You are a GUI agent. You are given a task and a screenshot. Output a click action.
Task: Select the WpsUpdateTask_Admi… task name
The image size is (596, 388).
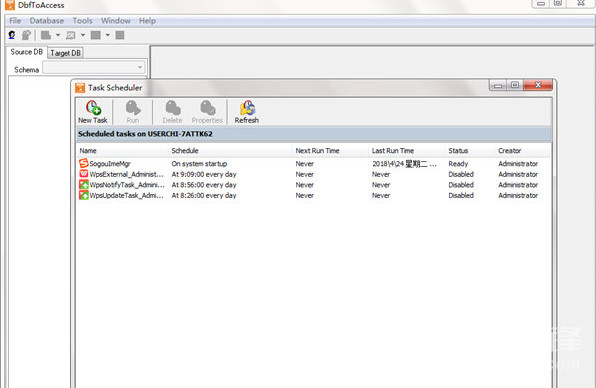click(x=127, y=196)
